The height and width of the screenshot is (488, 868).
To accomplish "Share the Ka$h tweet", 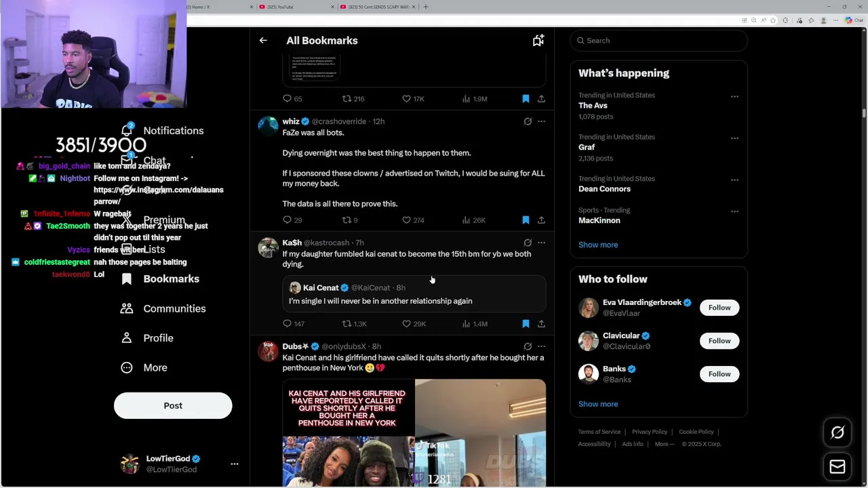I will coord(541,324).
